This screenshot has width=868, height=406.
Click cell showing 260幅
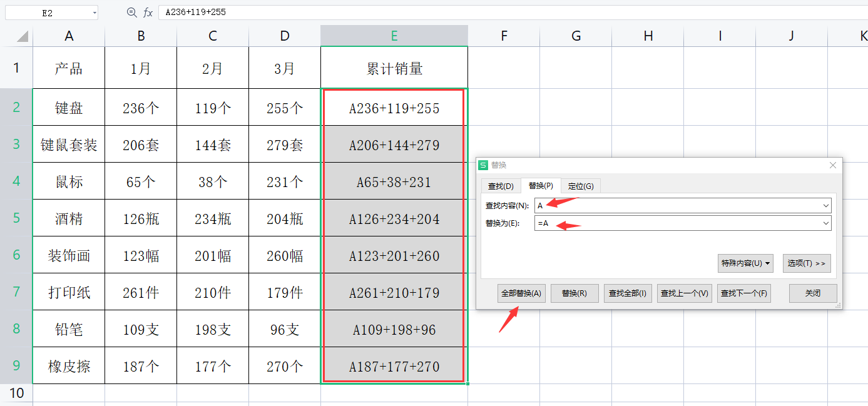coord(285,256)
